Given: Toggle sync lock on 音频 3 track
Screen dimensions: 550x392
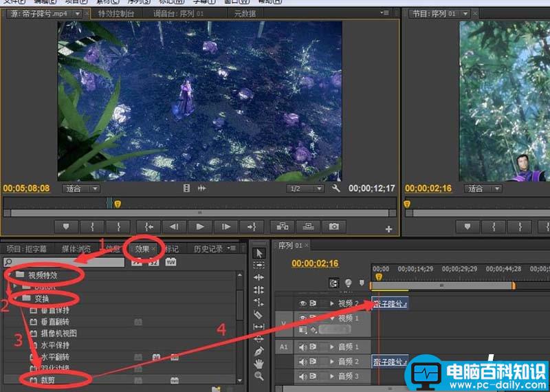Looking at the screenshot, I should [313, 377].
